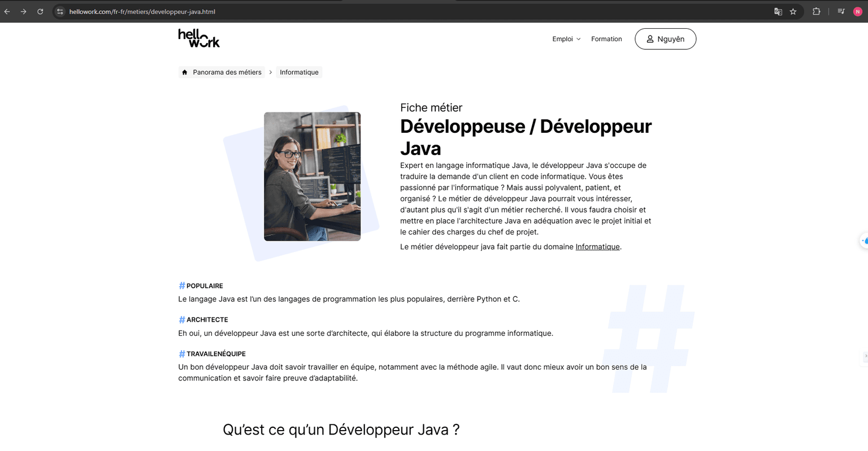The image size is (868, 451).
Task: Open the Chrome profile avatar
Action: tap(858, 11)
